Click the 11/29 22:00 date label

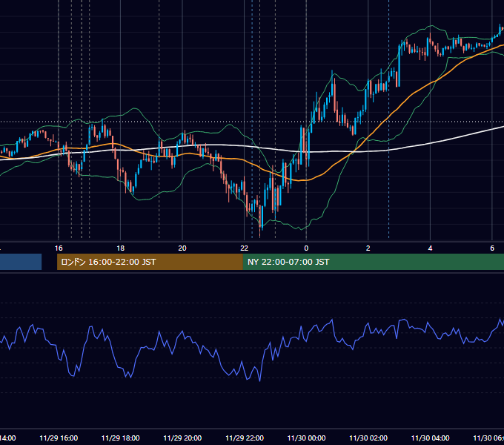pyautogui.click(x=245, y=438)
